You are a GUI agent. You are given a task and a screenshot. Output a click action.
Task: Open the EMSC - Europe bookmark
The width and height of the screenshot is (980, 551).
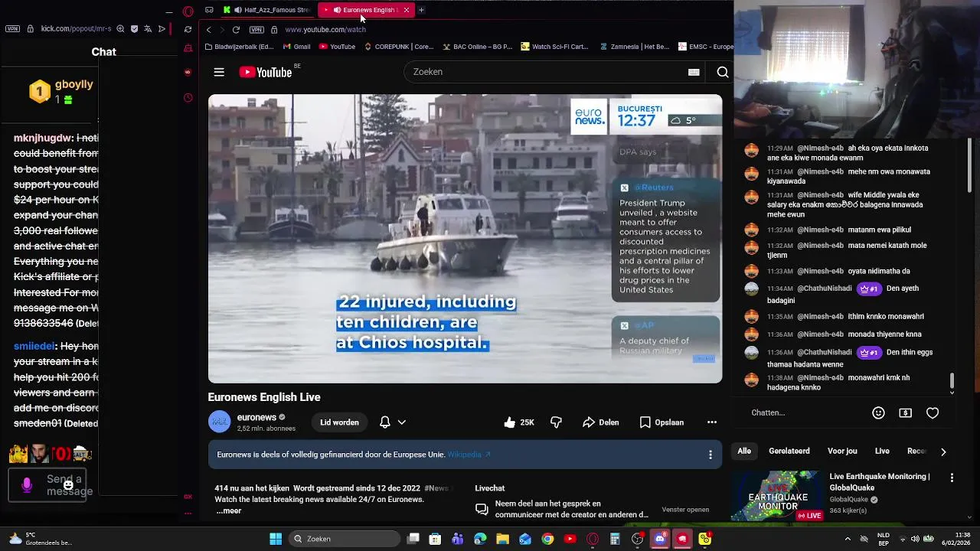pyautogui.click(x=706, y=47)
